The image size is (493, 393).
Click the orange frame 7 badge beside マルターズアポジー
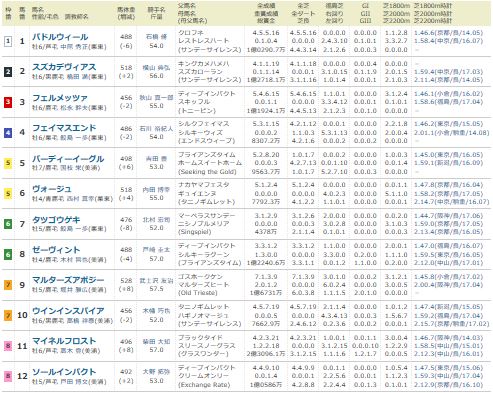point(8,285)
